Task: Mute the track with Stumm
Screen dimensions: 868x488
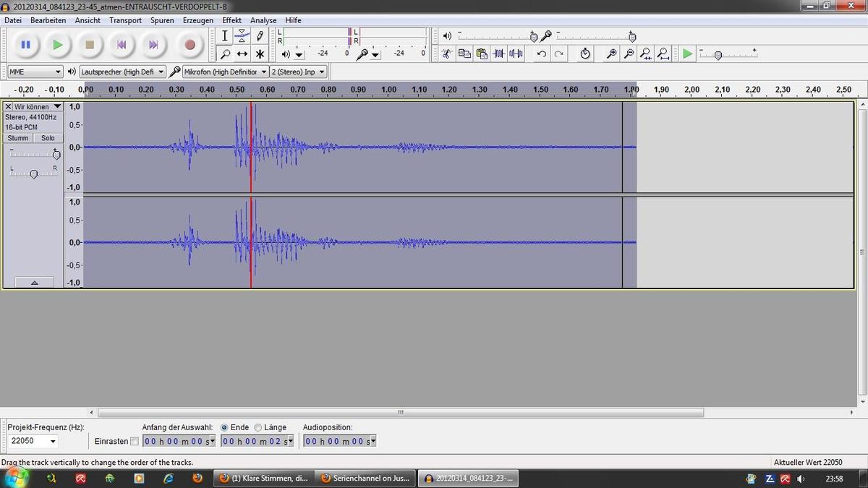Action: pos(18,138)
